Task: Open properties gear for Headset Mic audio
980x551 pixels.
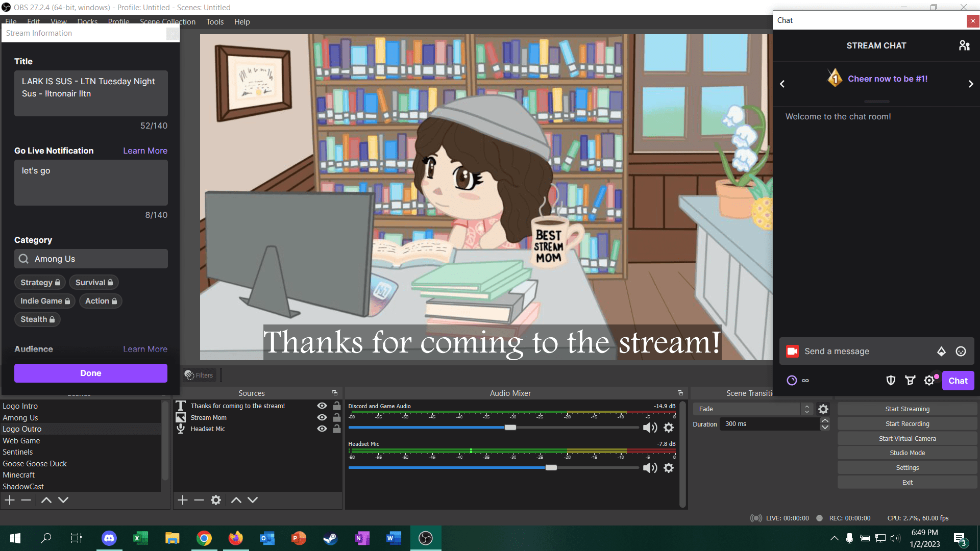Action: tap(669, 468)
